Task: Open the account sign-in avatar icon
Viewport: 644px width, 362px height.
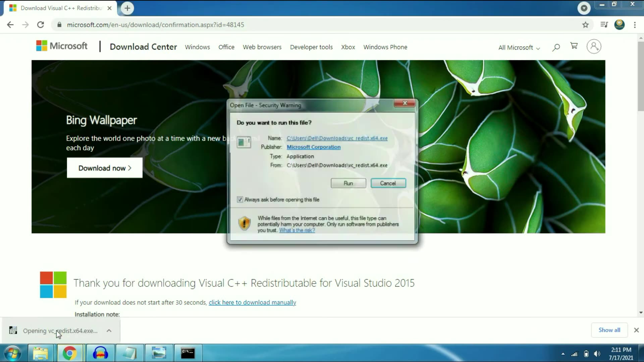Action: click(594, 47)
